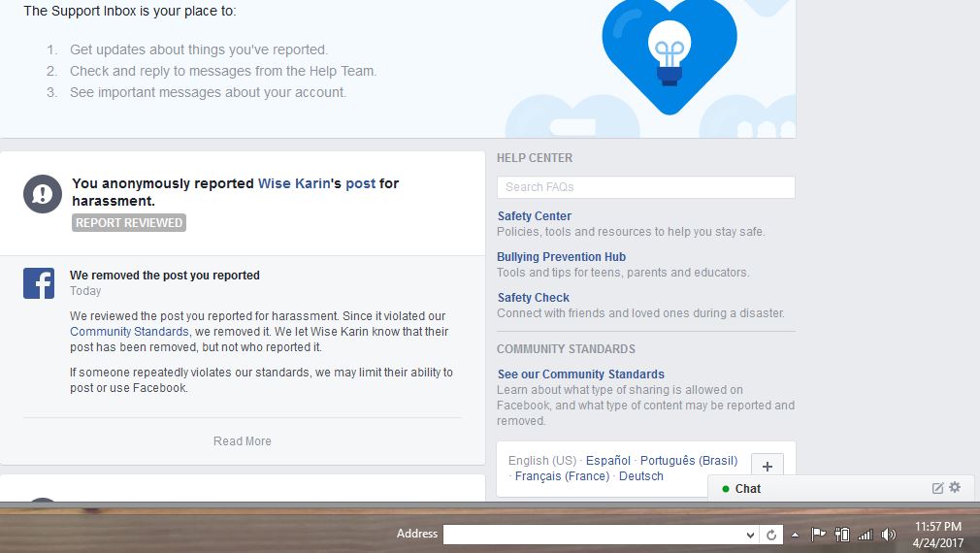The image size is (980, 553).
Task: Click the Facebook logo beside removed post message
Action: coord(39,283)
